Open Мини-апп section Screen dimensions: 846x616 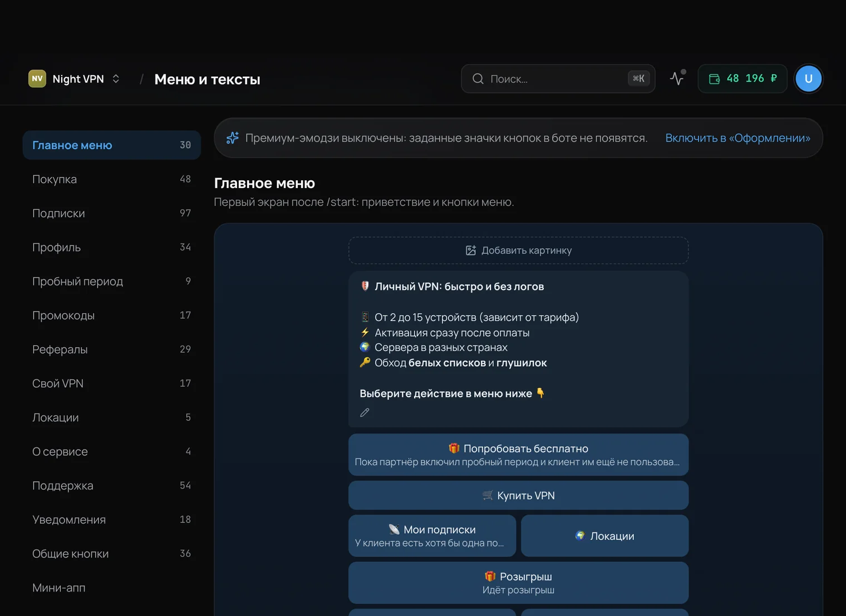tap(112, 588)
